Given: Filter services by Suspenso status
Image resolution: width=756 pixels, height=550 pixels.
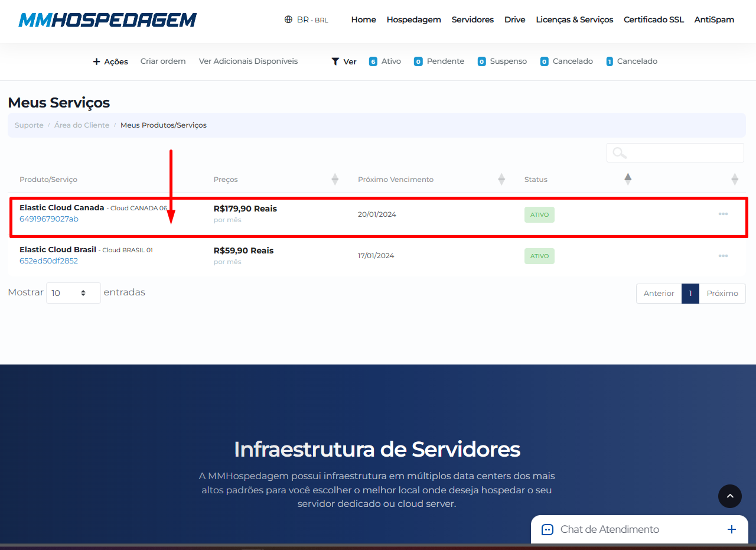Looking at the screenshot, I should pyautogui.click(x=502, y=61).
